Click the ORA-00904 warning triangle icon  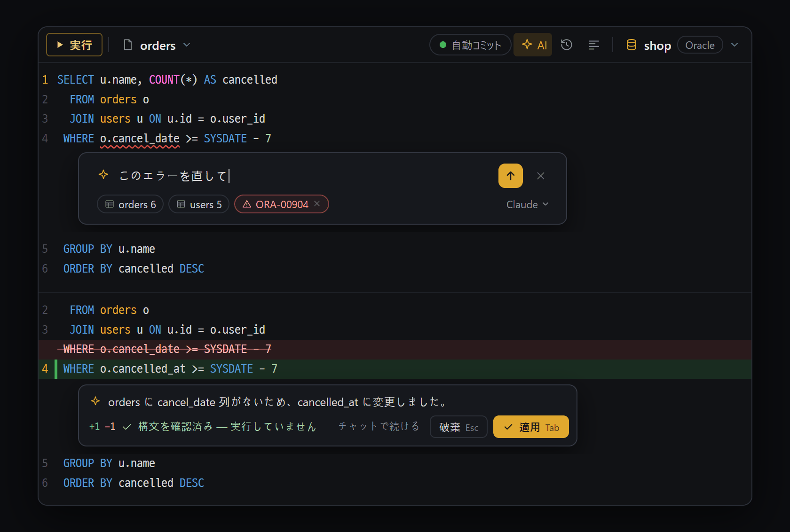point(246,204)
